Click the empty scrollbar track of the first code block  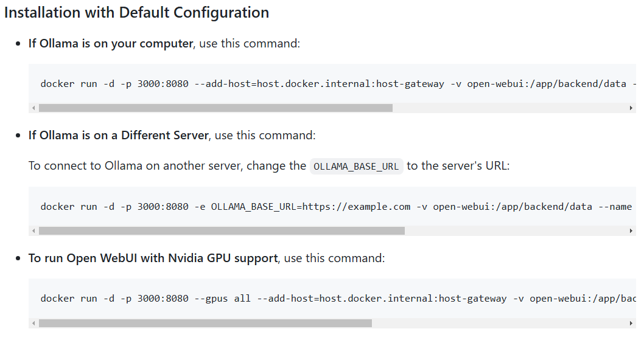[510, 108]
